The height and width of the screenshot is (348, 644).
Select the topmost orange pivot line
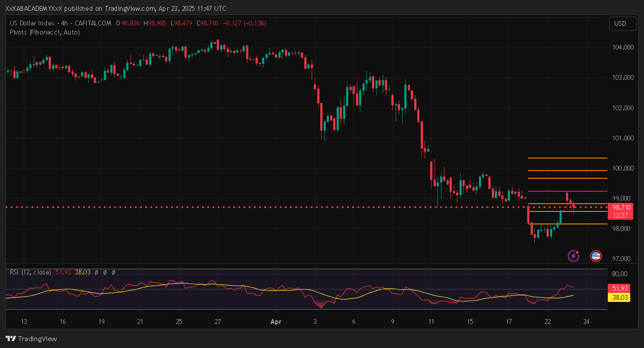coord(567,158)
